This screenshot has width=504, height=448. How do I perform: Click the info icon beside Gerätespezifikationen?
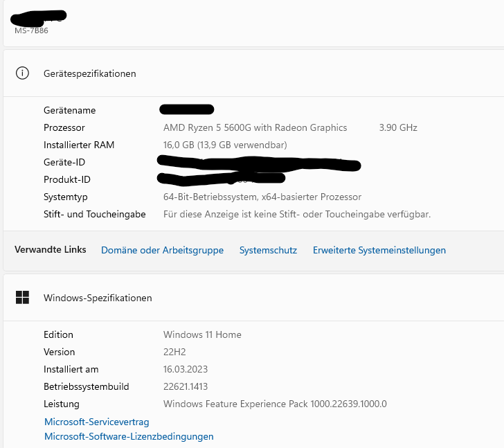point(22,73)
